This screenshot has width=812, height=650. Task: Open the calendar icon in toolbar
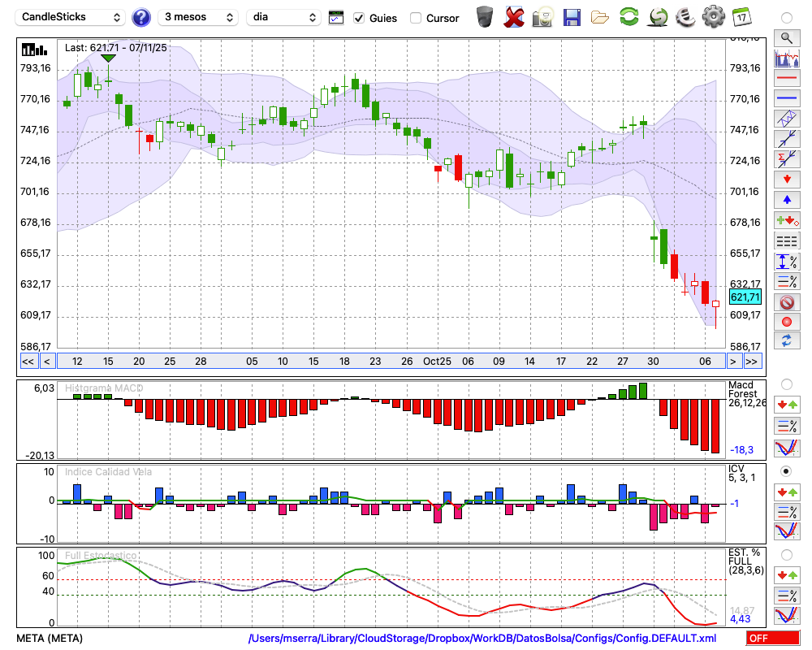click(741, 17)
